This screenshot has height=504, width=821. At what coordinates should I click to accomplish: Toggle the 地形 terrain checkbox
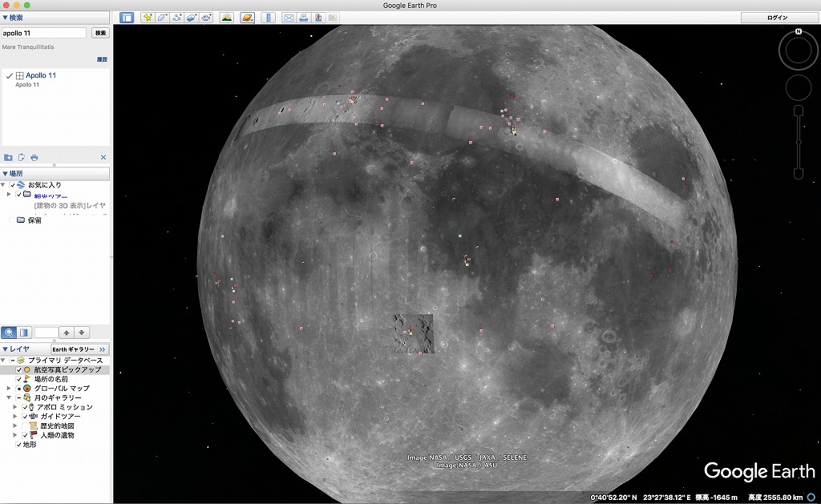tap(19, 445)
